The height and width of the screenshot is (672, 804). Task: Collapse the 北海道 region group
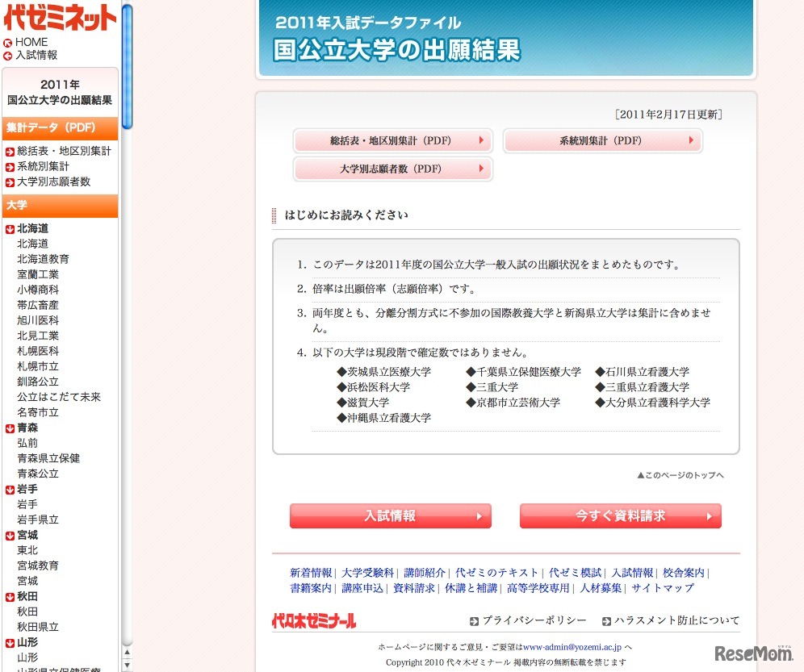pyautogui.click(x=10, y=229)
